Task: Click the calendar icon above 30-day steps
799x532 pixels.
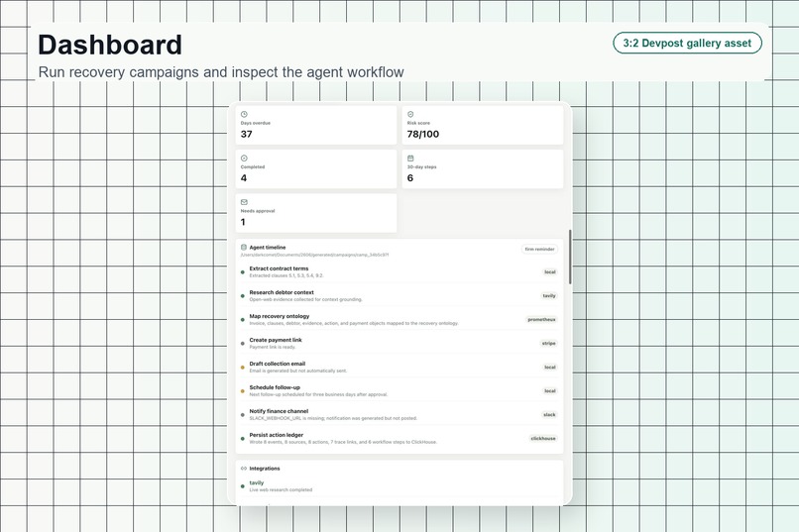Action: click(x=410, y=158)
